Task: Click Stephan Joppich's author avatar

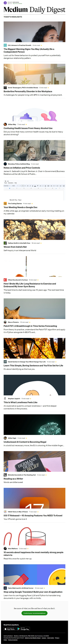Action: (x=5, y=399)
